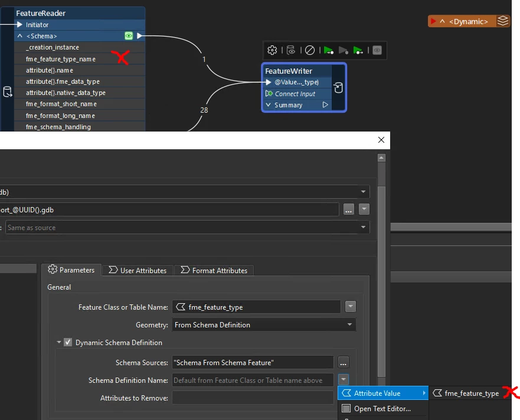Click the FeatureReader transformer title
Image resolution: width=520 pixels, height=420 pixels.
41,13
